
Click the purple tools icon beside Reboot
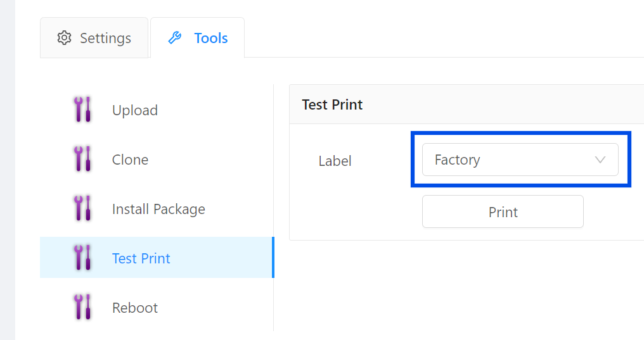(x=82, y=307)
